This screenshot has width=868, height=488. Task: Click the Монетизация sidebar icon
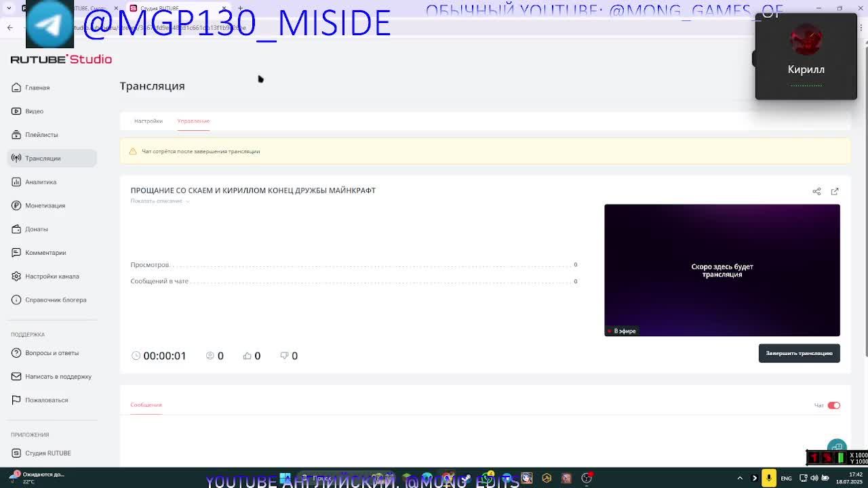[x=16, y=205]
